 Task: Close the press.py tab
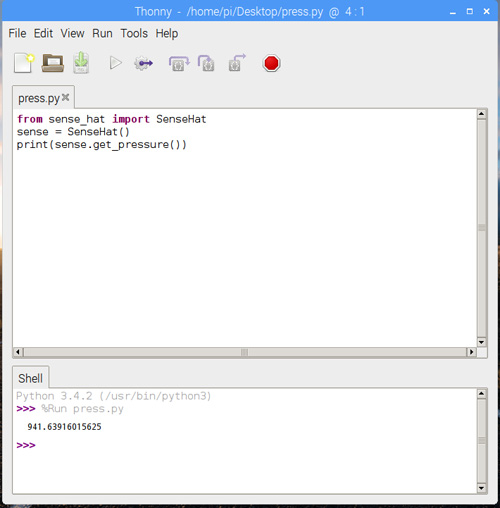pyautogui.click(x=66, y=97)
